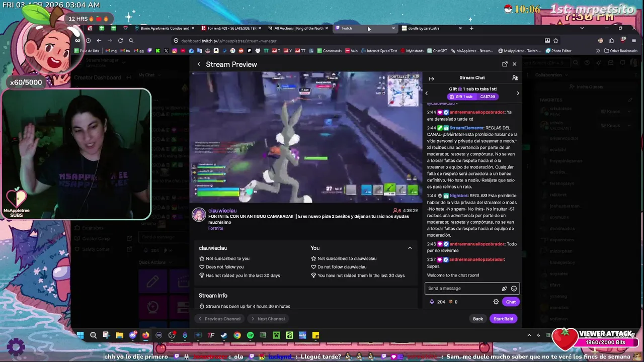Open the Commands bookmark
This screenshot has width=644, height=362.
329,51
